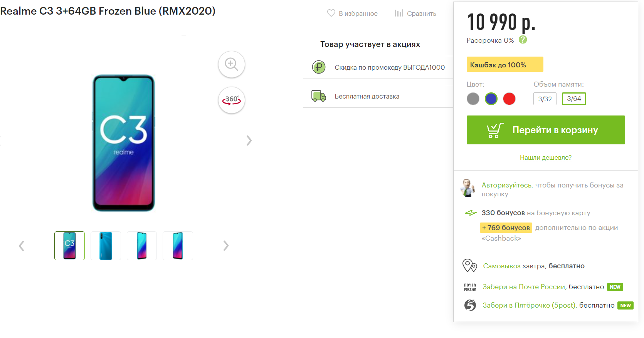Click the green question mark near Рассрочка
Viewport: 644px width, 338px height.
tap(523, 40)
